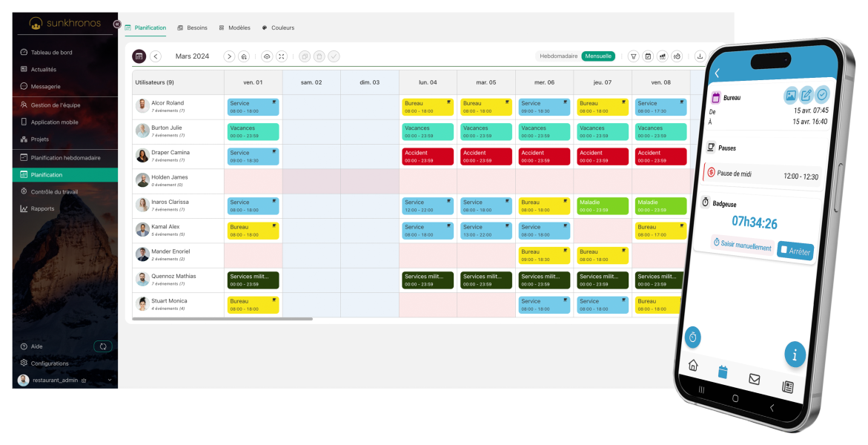Image resolution: width=868 pixels, height=445 pixels.
Task: Toggle the eye visibility icon in toolbar
Action: coord(267,56)
